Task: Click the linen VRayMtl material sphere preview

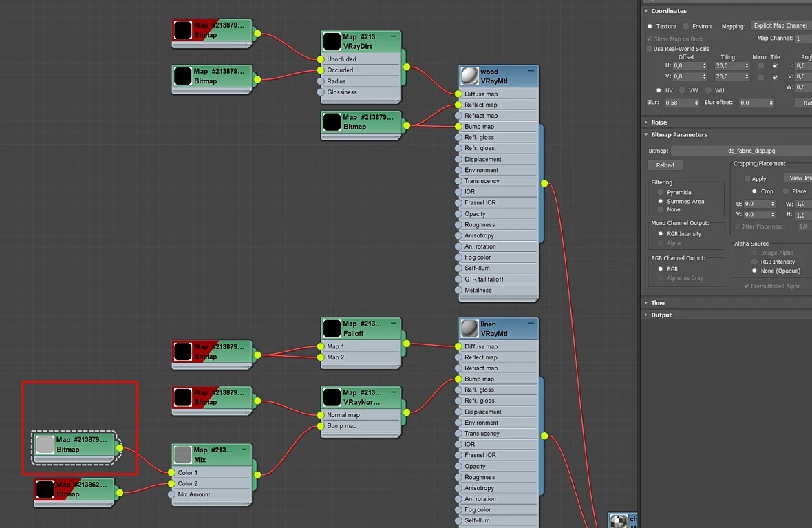Action: point(469,328)
